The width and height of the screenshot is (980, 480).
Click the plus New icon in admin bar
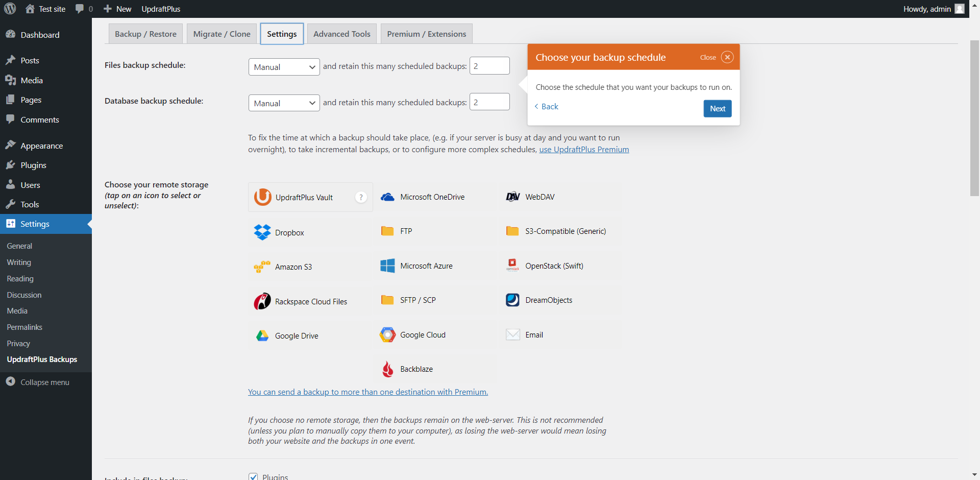107,9
